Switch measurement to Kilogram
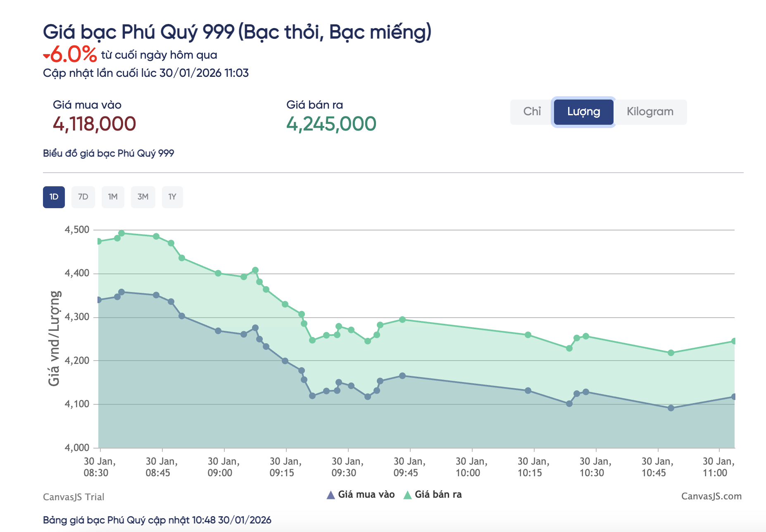The width and height of the screenshot is (766, 532). tap(650, 111)
